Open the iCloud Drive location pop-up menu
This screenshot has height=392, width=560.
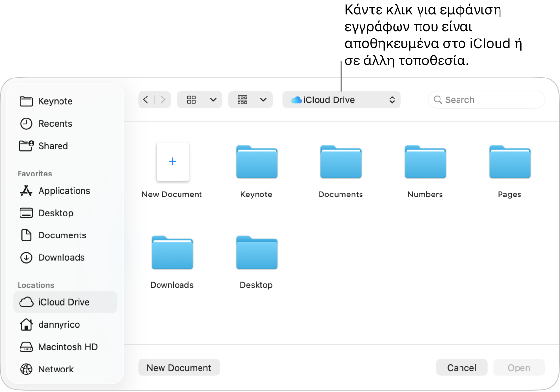(341, 99)
